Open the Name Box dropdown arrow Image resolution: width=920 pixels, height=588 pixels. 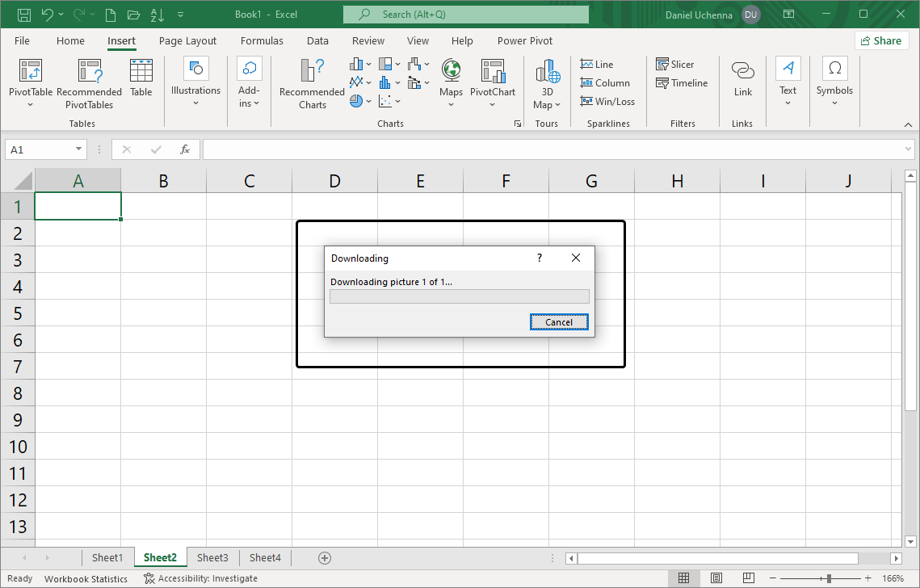coord(79,149)
